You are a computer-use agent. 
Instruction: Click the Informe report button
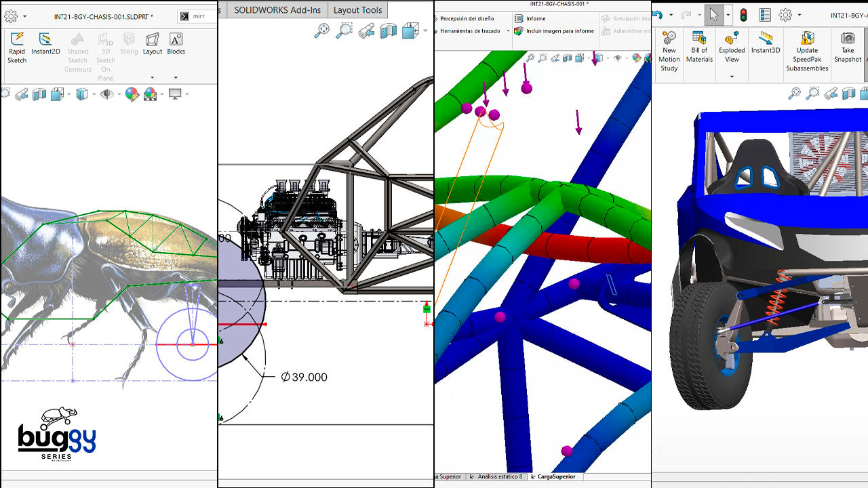coord(530,19)
